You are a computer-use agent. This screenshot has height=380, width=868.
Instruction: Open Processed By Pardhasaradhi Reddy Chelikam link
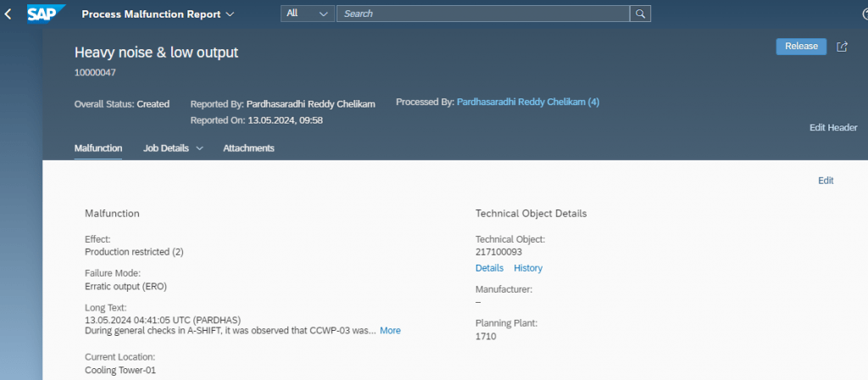527,102
